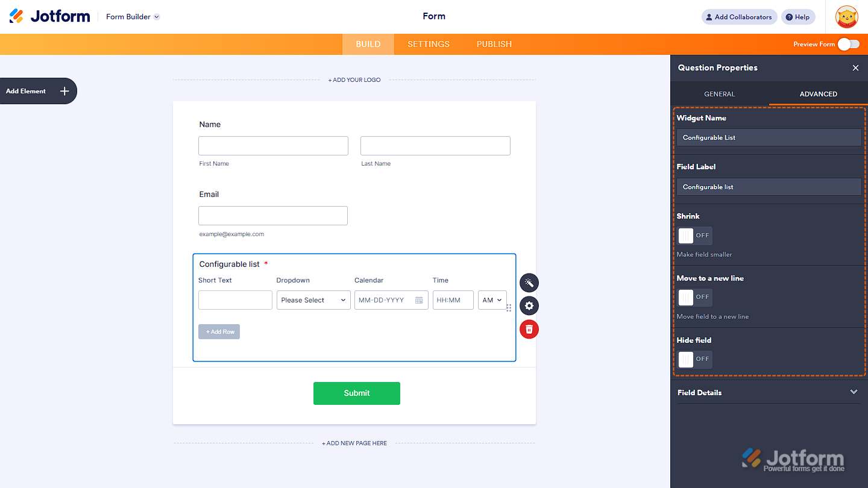The height and width of the screenshot is (488, 868).
Task: Click the green Submit button
Action: [356, 393]
